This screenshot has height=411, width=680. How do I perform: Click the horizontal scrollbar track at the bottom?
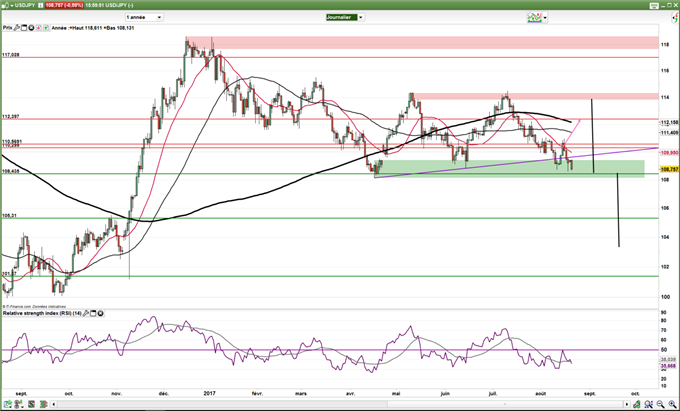point(340,404)
